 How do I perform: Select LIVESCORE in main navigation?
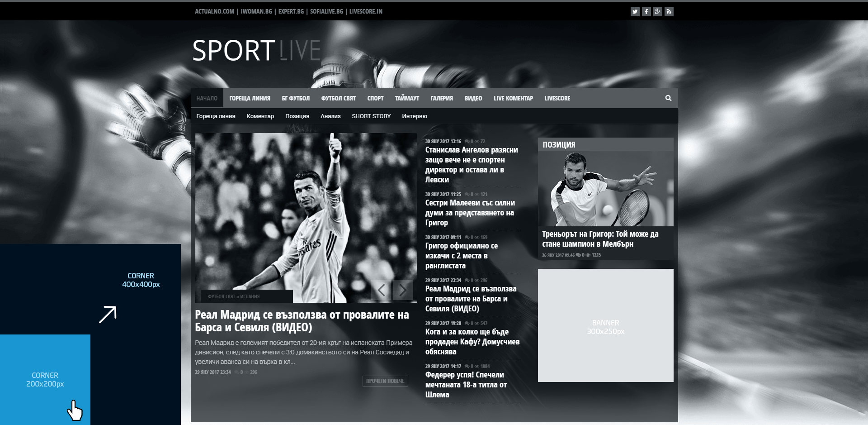click(557, 98)
